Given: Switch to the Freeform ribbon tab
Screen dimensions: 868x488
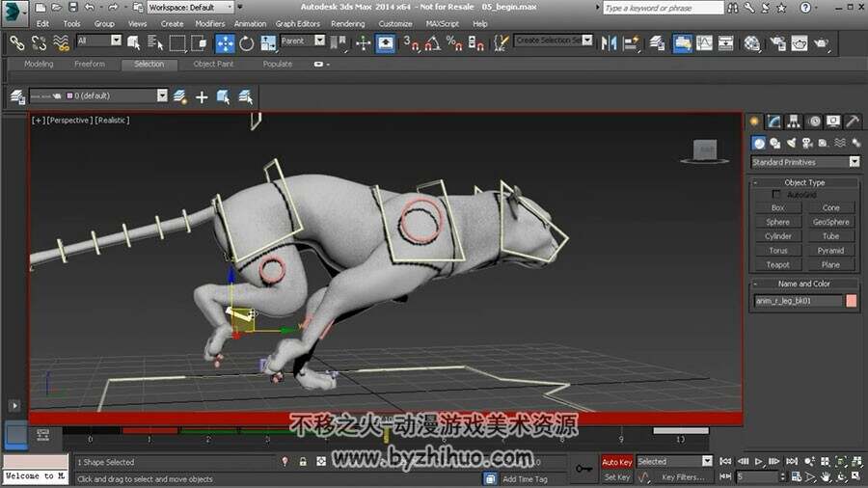Looking at the screenshot, I should point(90,65).
